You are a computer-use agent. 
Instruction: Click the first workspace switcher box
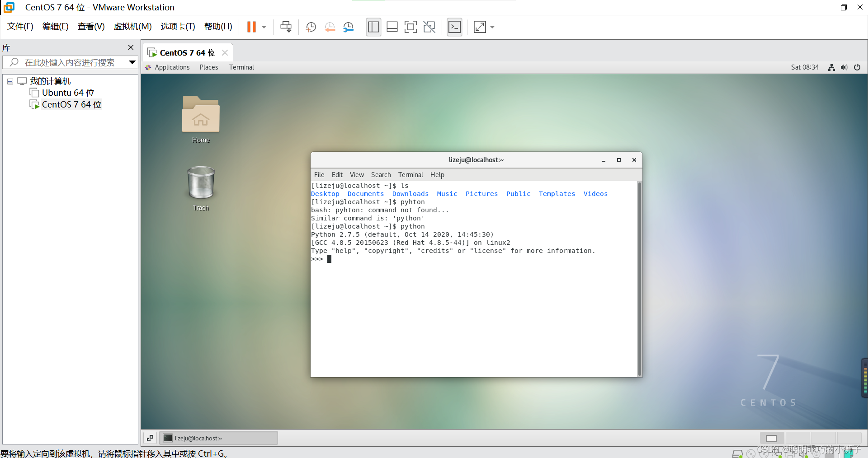(x=772, y=438)
